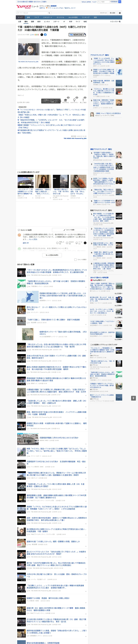Open the 速報 navigation tab

coord(28,17)
